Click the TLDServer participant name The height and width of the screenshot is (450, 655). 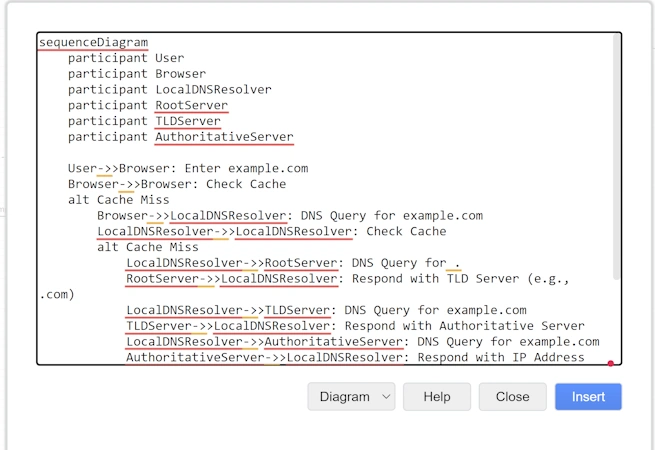188,121
